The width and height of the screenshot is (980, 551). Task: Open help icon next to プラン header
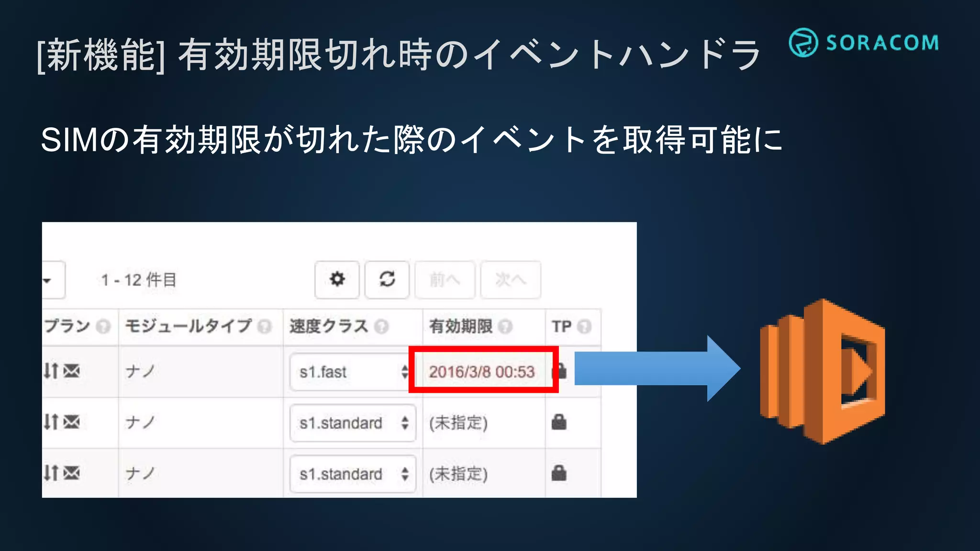tap(103, 327)
